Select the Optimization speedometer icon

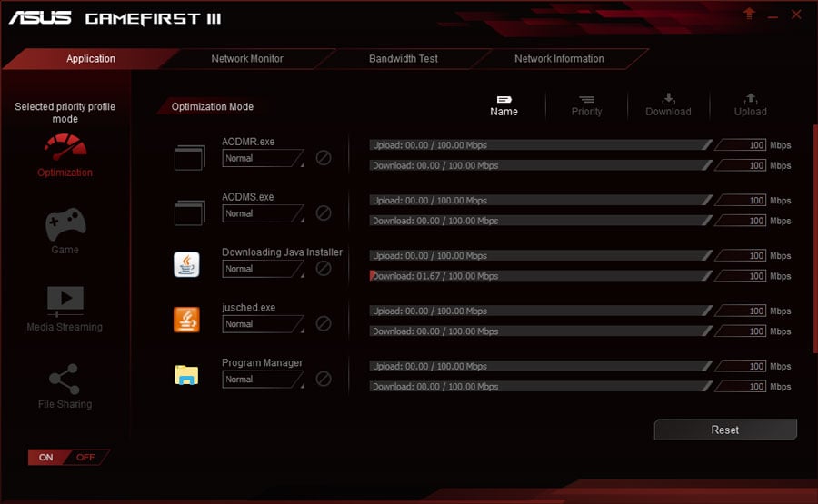pyautogui.click(x=65, y=147)
